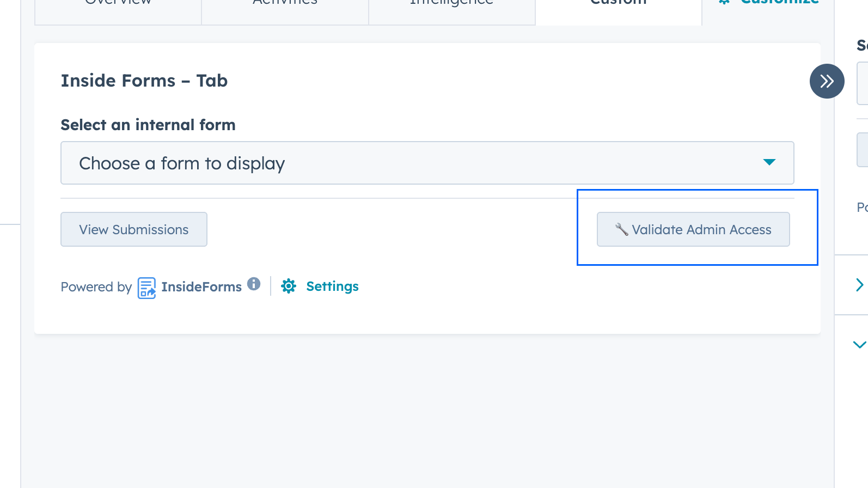Click the Customize link at top right
The width and height of the screenshot is (868, 488).
coord(779,3)
